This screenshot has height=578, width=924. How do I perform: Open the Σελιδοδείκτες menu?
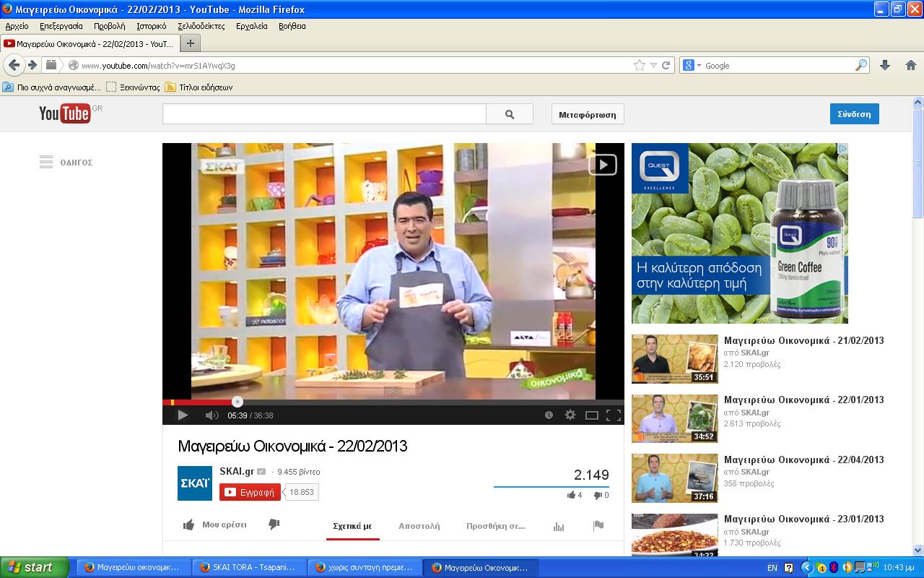[201, 26]
